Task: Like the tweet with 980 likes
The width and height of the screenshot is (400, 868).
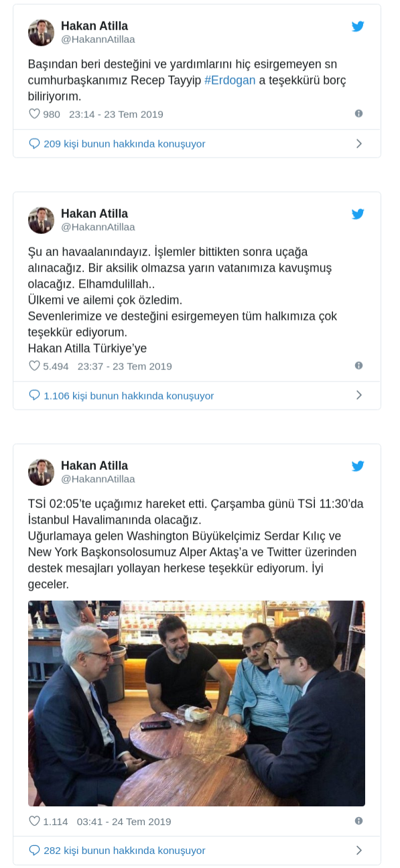Action: tap(35, 114)
